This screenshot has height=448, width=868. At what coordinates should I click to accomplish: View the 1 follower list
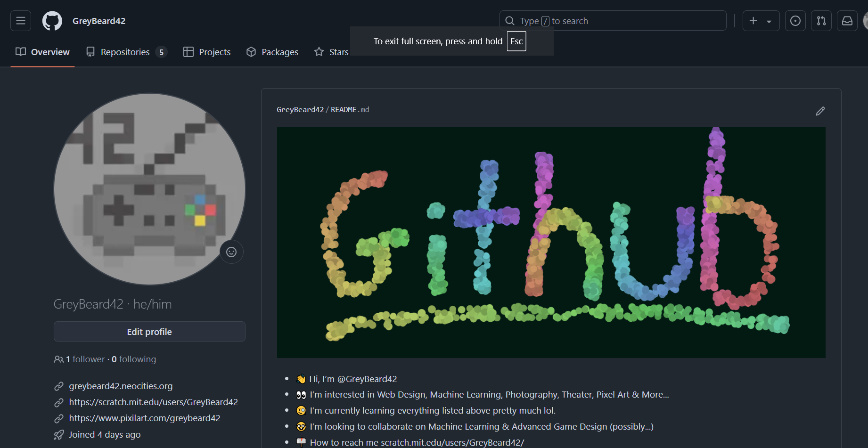coord(85,359)
